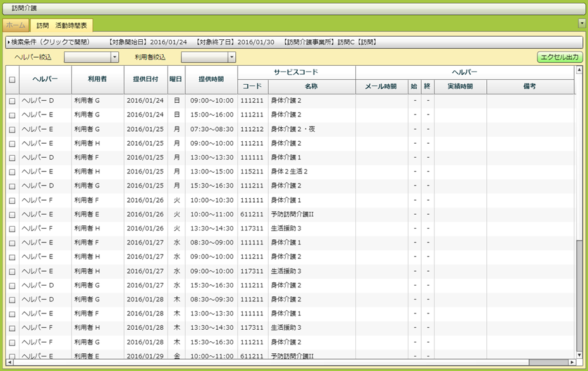Click the 提供時間 column header
The height and width of the screenshot is (371, 588).
click(211, 80)
